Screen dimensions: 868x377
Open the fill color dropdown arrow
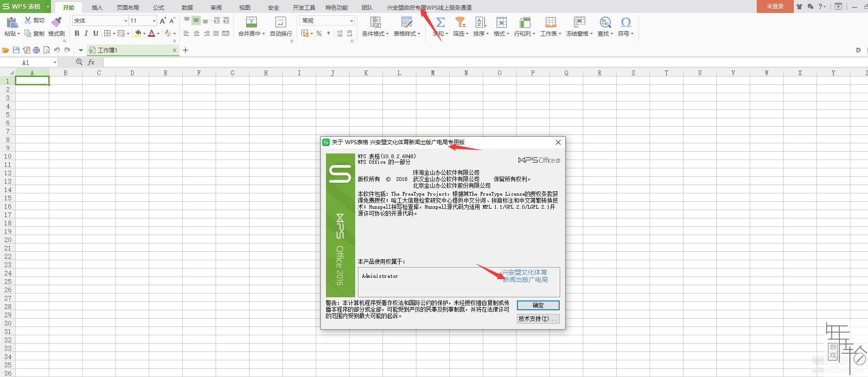(144, 33)
